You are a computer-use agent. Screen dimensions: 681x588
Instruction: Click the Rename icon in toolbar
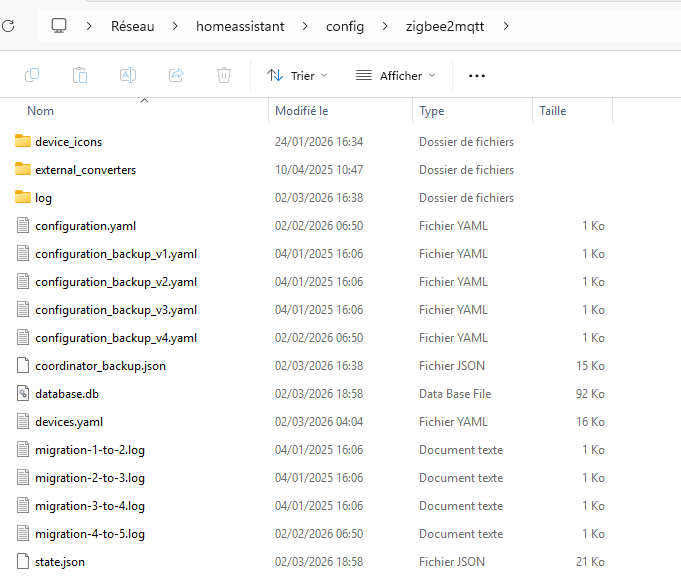pos(128,75)
